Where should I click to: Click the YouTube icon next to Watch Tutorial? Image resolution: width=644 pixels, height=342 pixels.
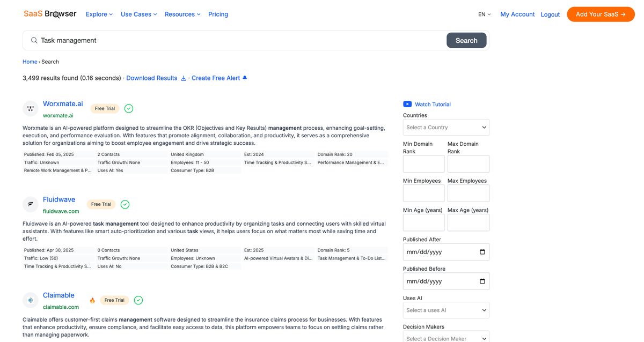tap(407, 105)
